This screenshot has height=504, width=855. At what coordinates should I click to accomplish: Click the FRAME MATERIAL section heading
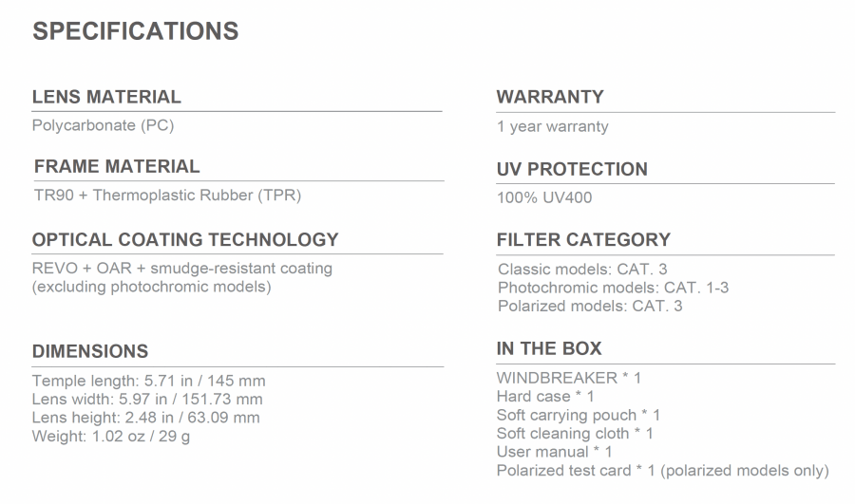pos(117,167)
